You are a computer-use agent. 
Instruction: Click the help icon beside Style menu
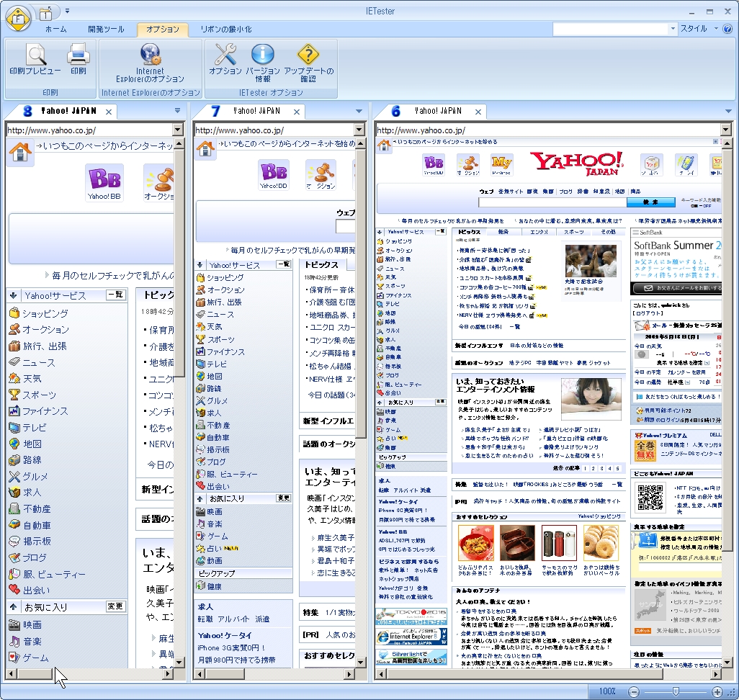[727, 29]
